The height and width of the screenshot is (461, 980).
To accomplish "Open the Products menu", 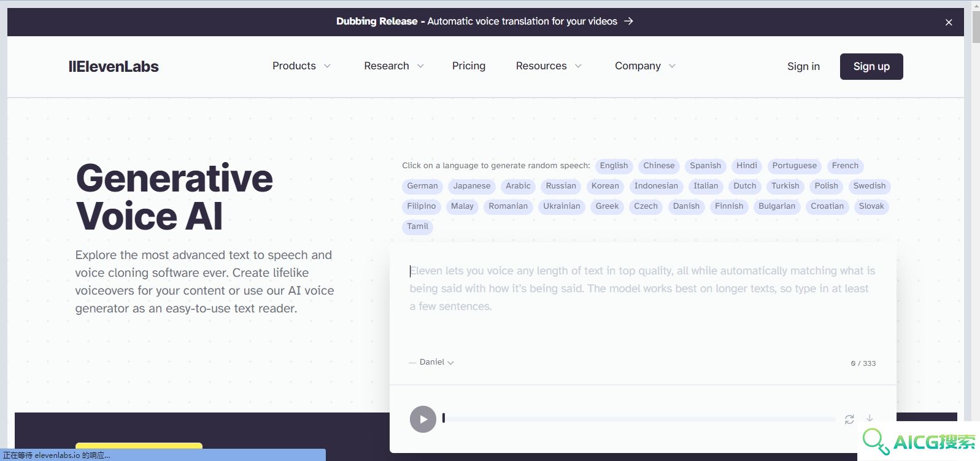I will [301, 66].
